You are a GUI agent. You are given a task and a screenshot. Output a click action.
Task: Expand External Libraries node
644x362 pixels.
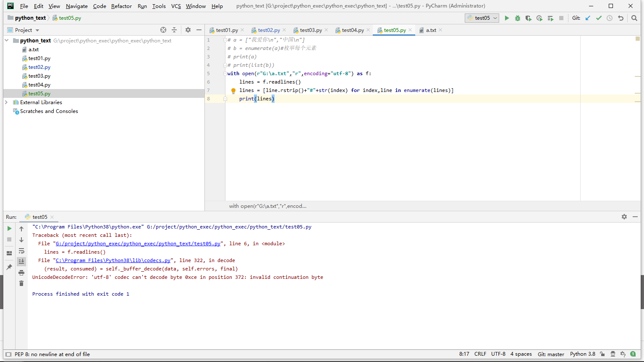(6, 102)
